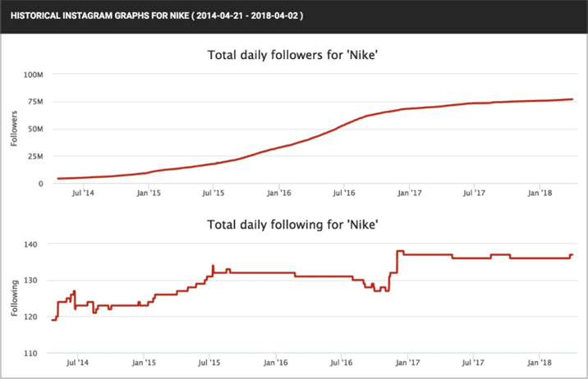
Task: Select the 75M followers axis label
Action: [x=35, y=102]
